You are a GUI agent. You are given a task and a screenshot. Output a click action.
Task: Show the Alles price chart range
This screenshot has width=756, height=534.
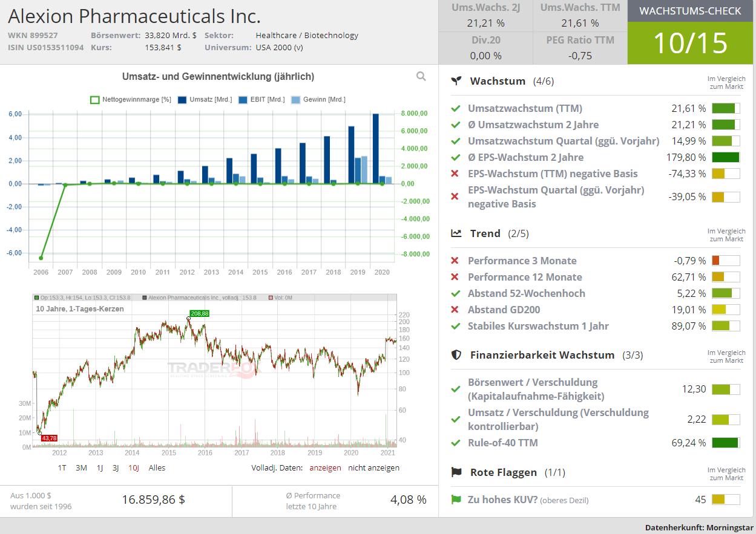pyautogui.click(x=157, y=467)
